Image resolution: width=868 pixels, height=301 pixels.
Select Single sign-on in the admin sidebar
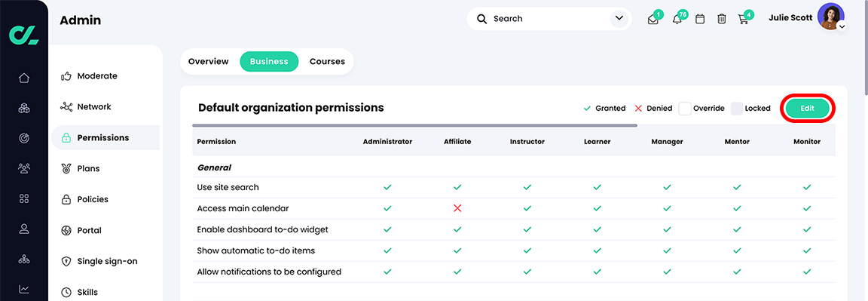[99, 261]
